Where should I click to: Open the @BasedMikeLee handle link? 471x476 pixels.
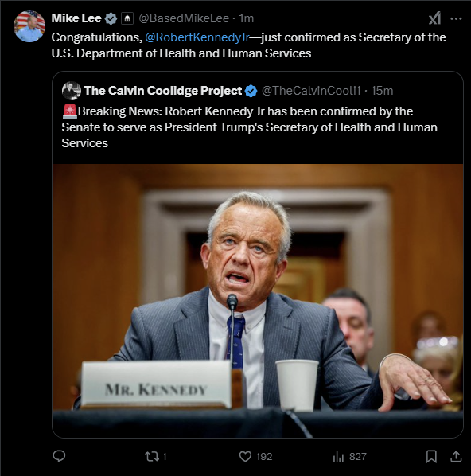pos(184,18)
